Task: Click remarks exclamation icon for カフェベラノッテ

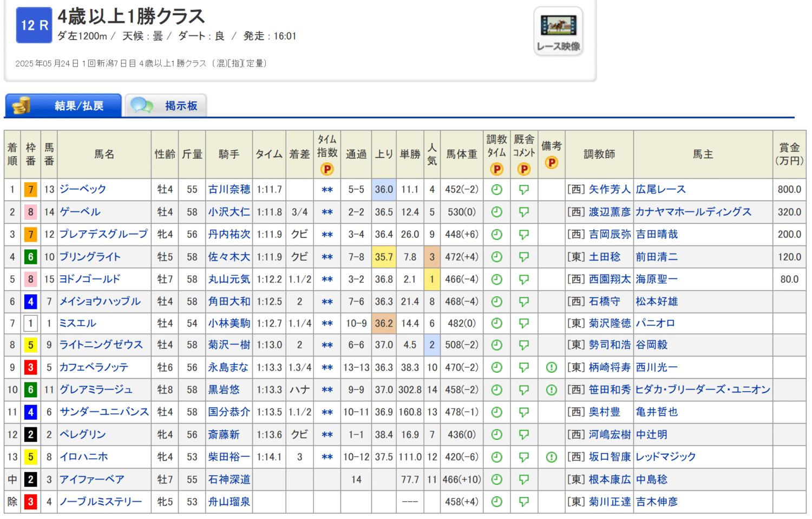Action: pyautogui.click(x=551, y=367)
